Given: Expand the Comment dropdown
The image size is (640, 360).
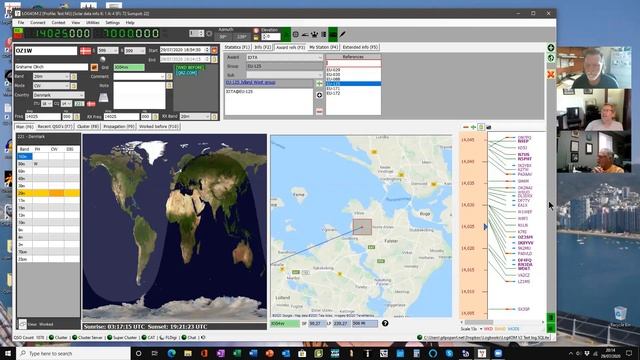Looking at the screenshot, I should point(162,76).
